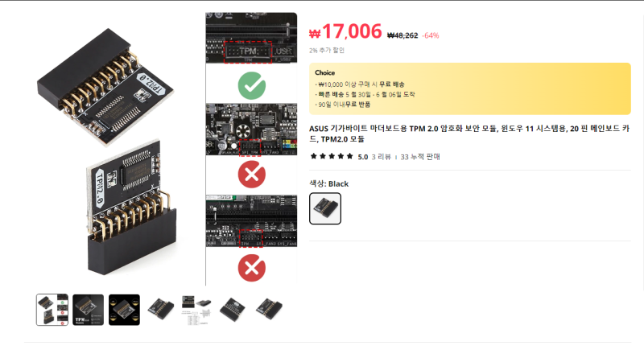Click the 무료 배송 free shipping line
This screenshot has width=644, height=358.
pyautogui.click(x=361, y=84)
